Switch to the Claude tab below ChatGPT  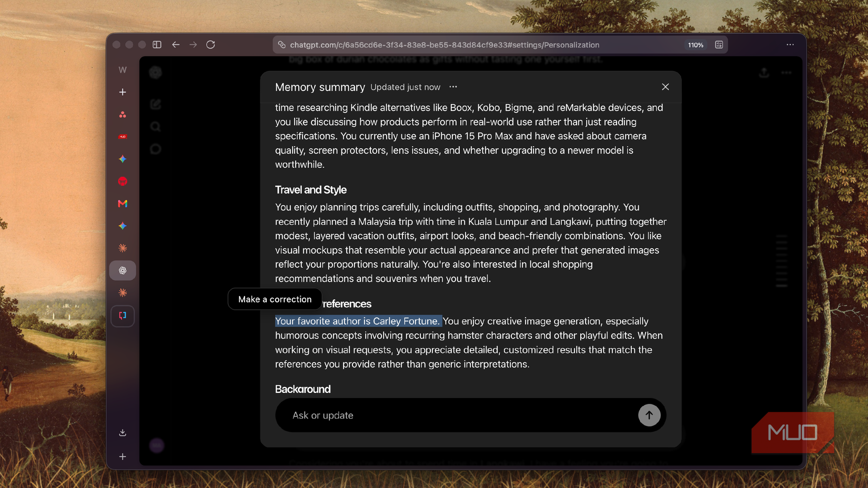pyautogui.click(x=123, y=292)
